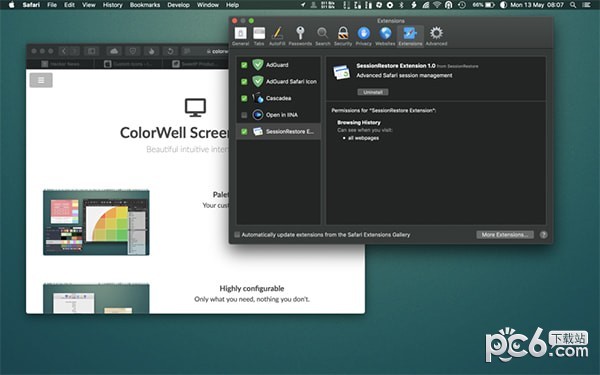Open the Websites preferences pane

pos(385,37)
